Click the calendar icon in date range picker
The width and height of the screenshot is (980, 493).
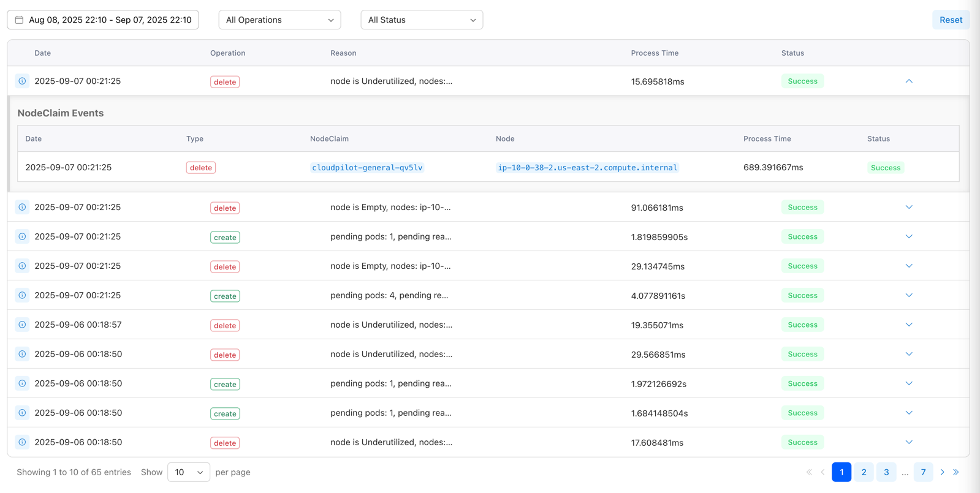(x=19, y=20)
